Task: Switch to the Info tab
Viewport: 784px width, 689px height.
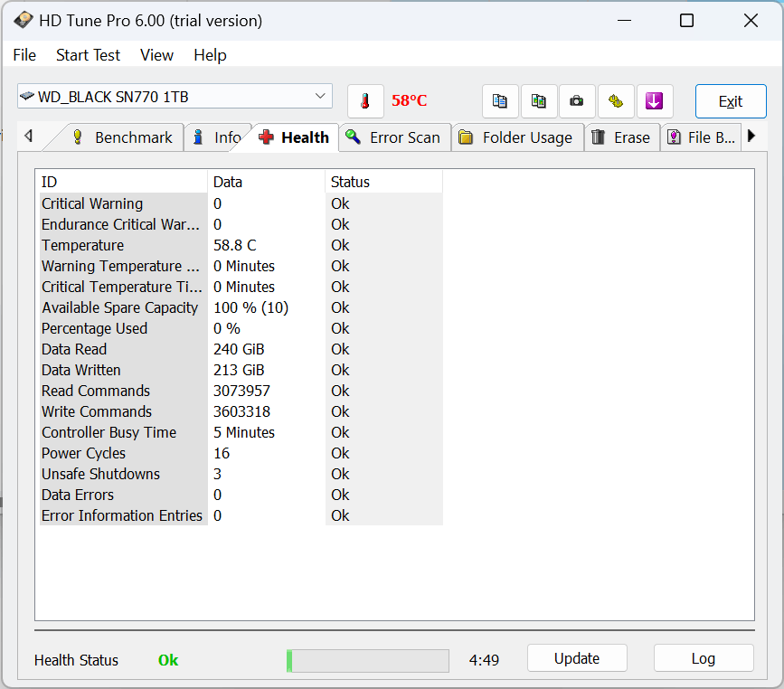Action: point(219,137)
